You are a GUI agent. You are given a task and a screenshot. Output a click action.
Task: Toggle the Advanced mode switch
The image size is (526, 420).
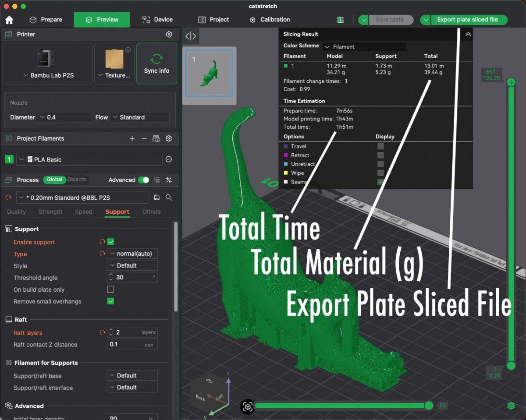(x=143, y=180)
